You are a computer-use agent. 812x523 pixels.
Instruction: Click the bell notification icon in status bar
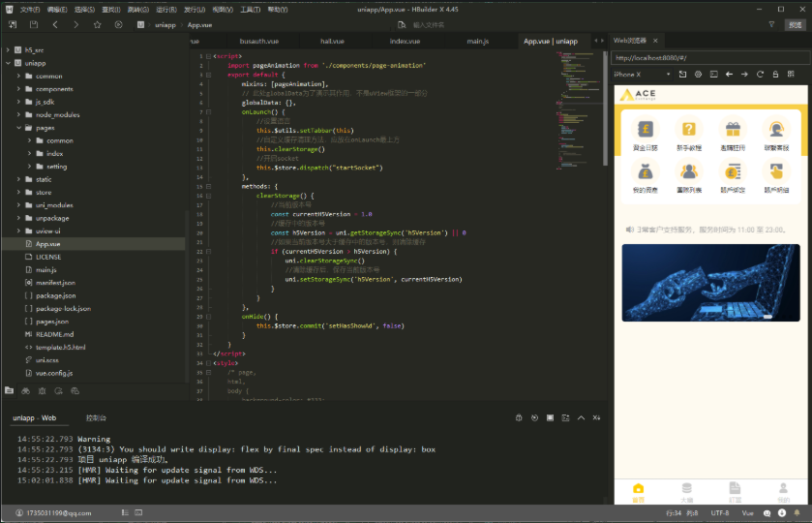pyautogui.click(x=797, y=512)
